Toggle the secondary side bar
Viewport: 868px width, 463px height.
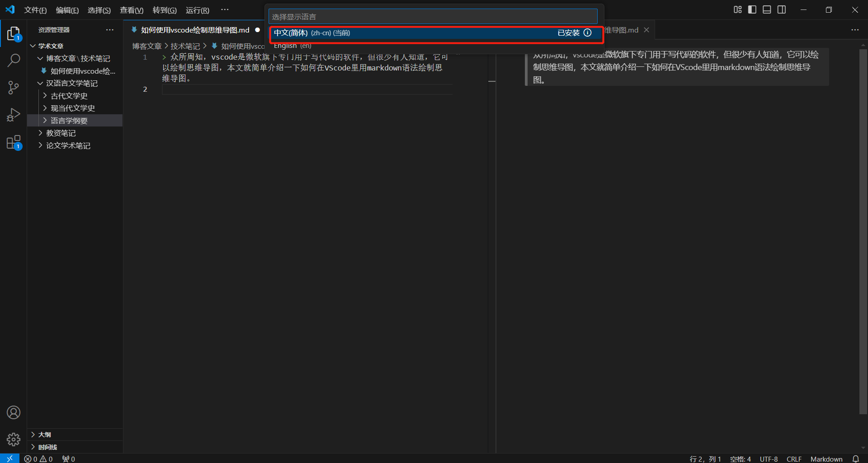pos(782,9)
